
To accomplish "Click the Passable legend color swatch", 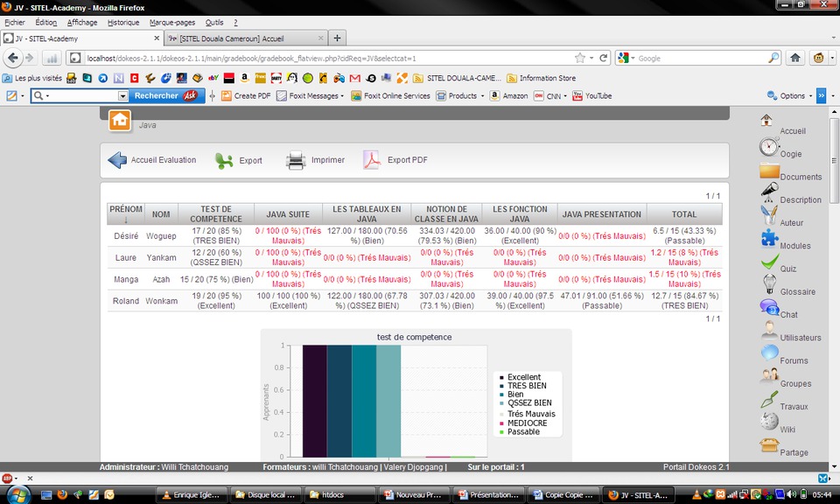I will coord(501,431).
